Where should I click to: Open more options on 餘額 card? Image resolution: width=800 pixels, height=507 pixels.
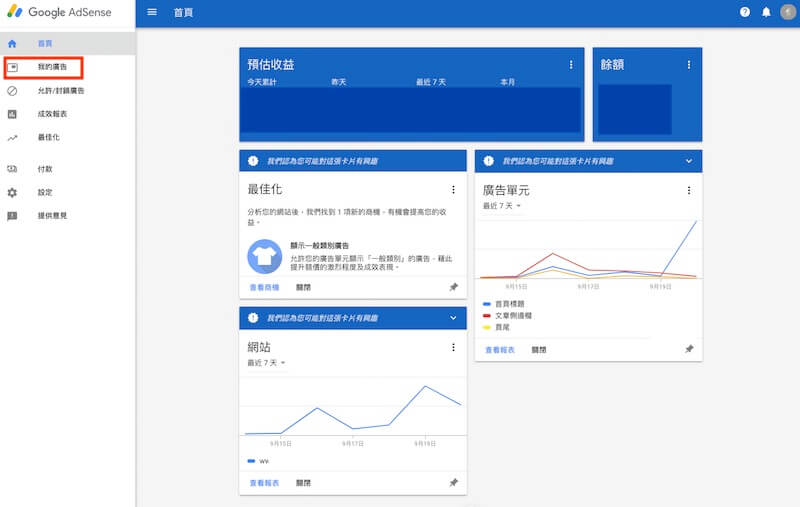point(688,65)
